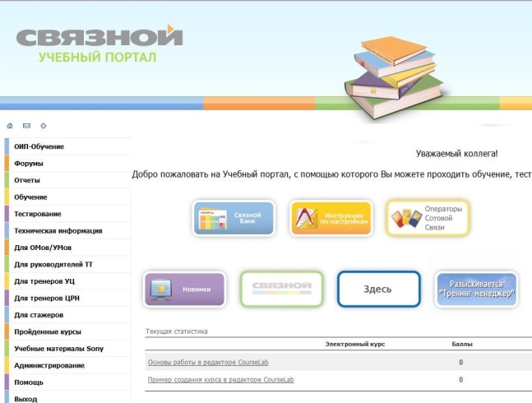Open Отчеты in the sidebar menu
The height and width of the screenshot is (403, 532).
[27, 180]
